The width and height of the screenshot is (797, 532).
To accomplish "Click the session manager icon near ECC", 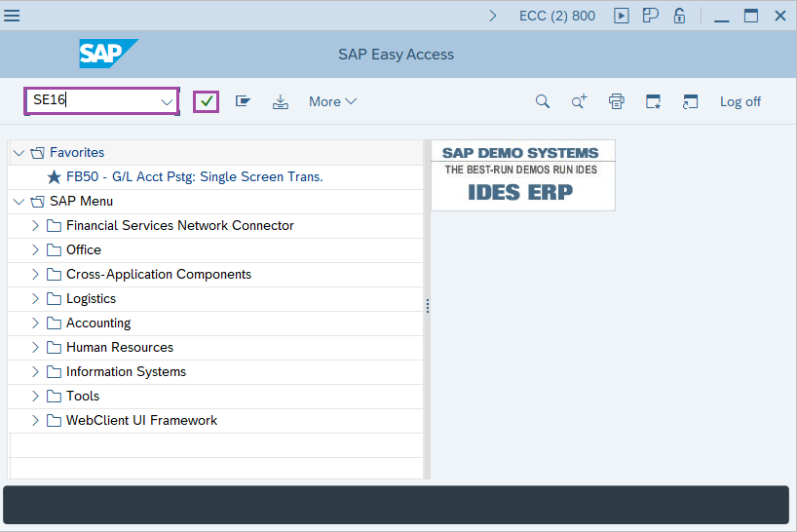I will (x=650, y=16).
